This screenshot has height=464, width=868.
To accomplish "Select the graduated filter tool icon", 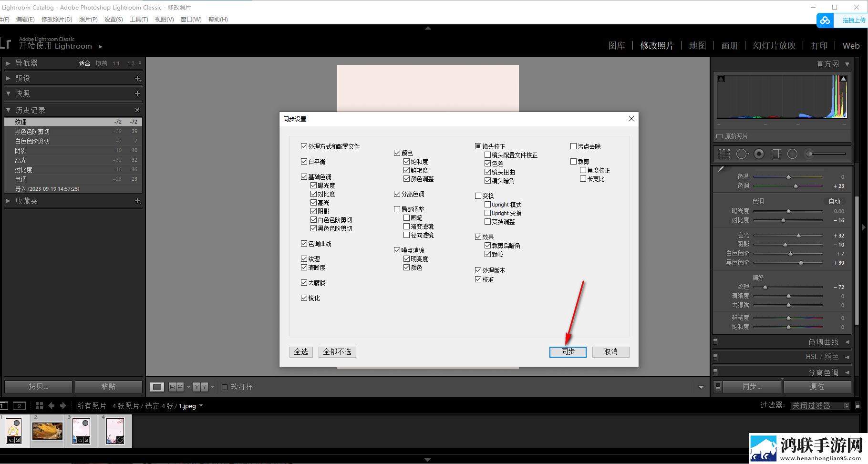I will point(775,154).
